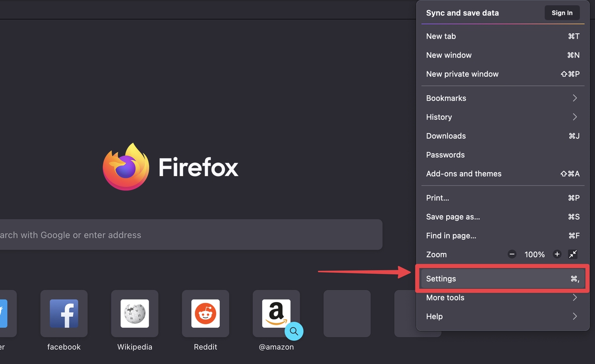This screenshot has height=364, width=595.
Task: Open the Reddit shortcut tile
Action: [x=205, y=313]
